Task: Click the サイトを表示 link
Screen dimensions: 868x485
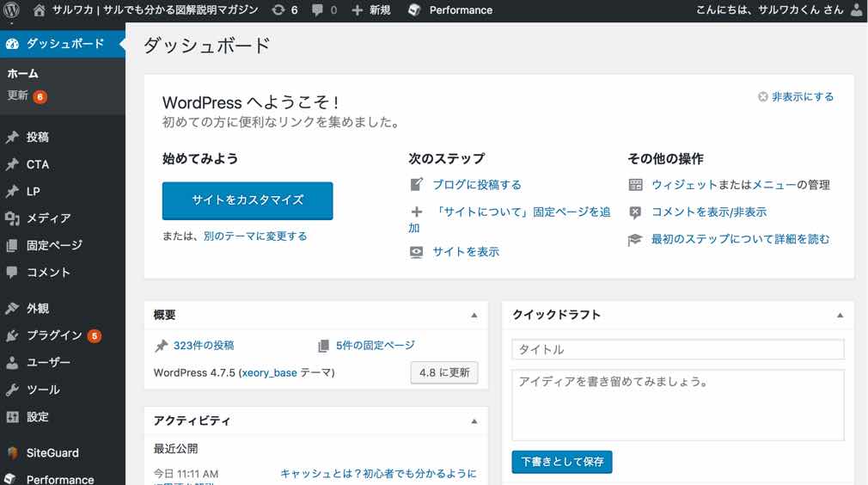Action: coord(466,252)
